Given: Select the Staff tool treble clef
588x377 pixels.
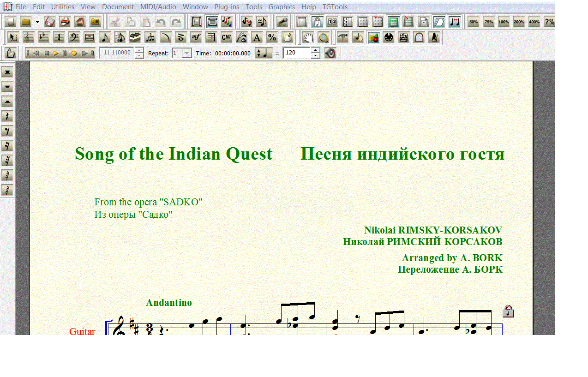Looking at the screenshot, I should pos(29,37).
